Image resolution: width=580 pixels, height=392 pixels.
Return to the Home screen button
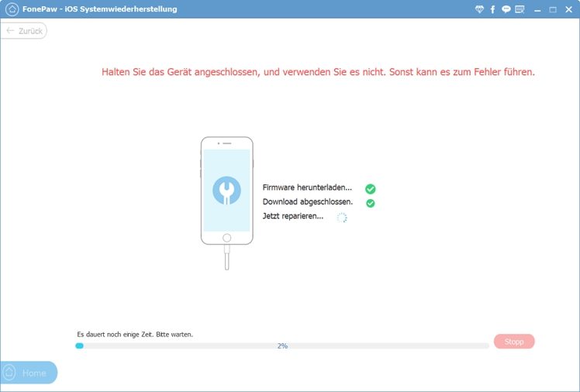point(29,373)
